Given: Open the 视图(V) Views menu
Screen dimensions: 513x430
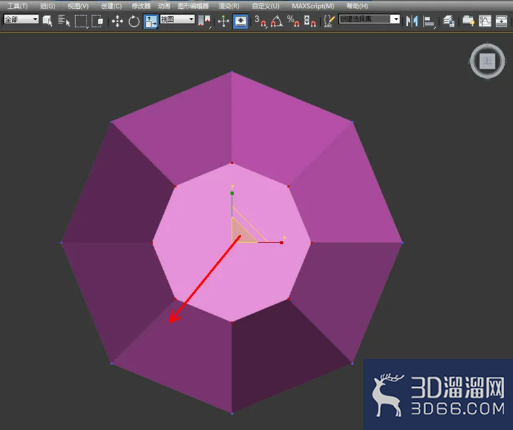Looking at the screenshot, I should tap(78, 6).
